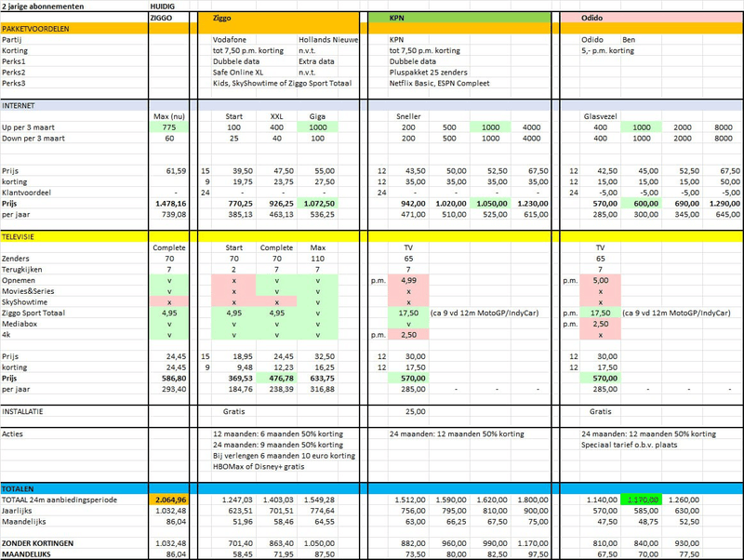Select the 8000 Odido upload cell
The image size is (744, 560).
[x=724, y=127]
